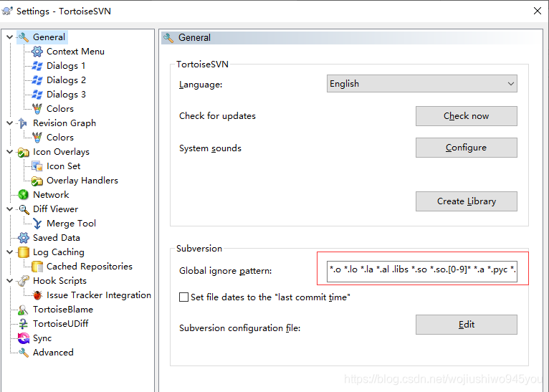Click the Issue Tracker bug icon

coord(37,295)
